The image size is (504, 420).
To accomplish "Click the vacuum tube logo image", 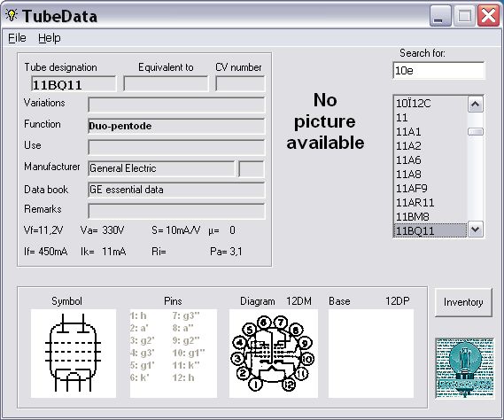I will [464, 368].
